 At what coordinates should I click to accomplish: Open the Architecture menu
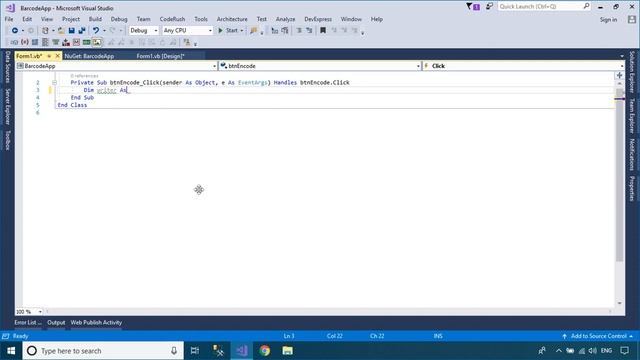pyautogui.click(x=232, y=19)
